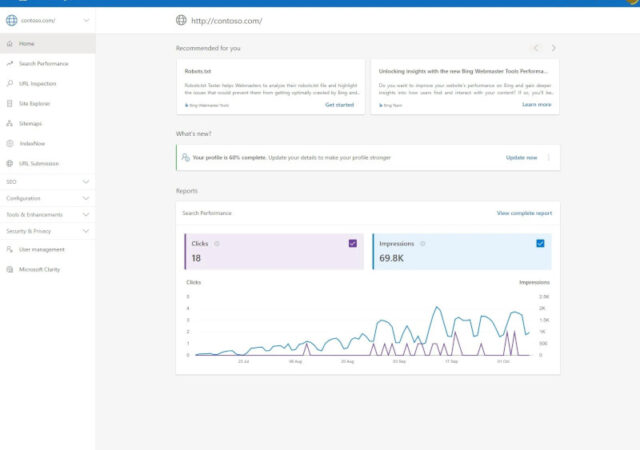The height and width of the screenshot is (450, 640).
Task: Expand the SEO section
Action: (x=48, y=182)
